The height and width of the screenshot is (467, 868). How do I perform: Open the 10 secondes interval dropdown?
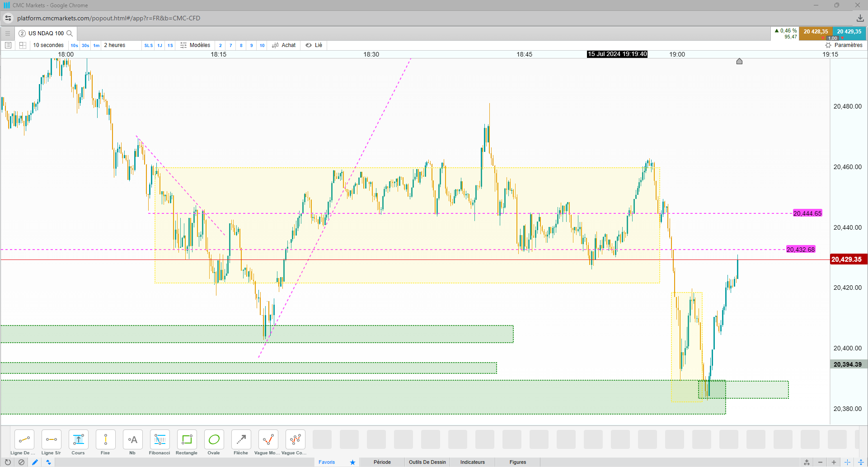tap(48, 45)
